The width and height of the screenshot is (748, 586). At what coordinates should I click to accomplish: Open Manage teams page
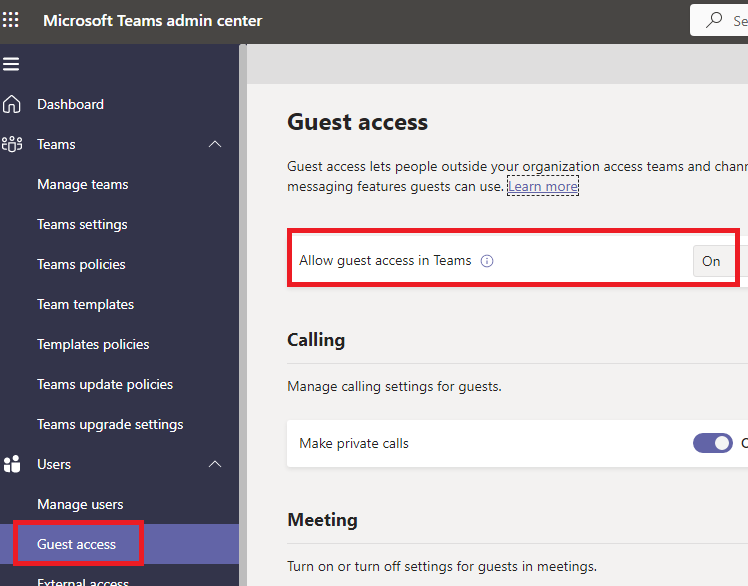tap(83, 184)
